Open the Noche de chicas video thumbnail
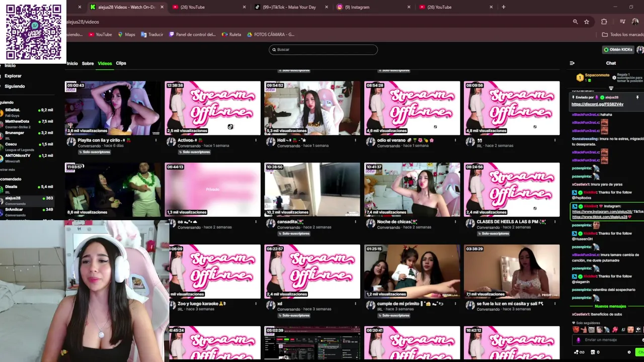The height and width of the screenshot is (362, 644). [412, 190]
